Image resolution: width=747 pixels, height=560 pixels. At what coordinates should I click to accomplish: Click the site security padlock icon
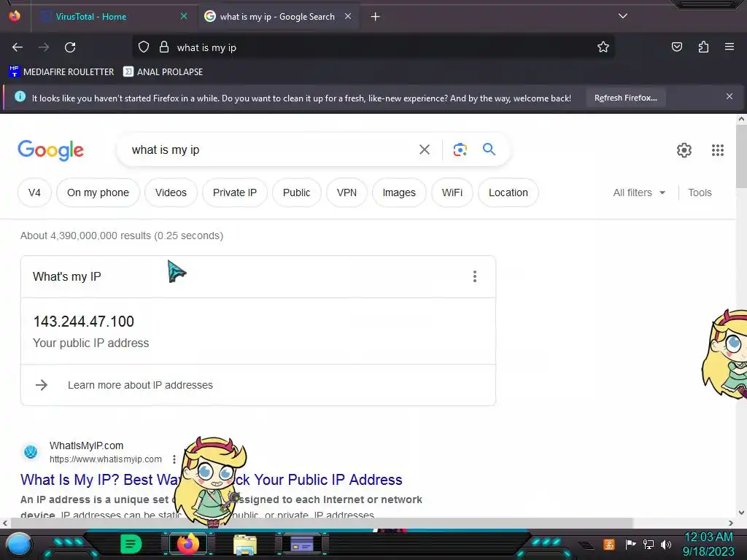coord(164,47)
